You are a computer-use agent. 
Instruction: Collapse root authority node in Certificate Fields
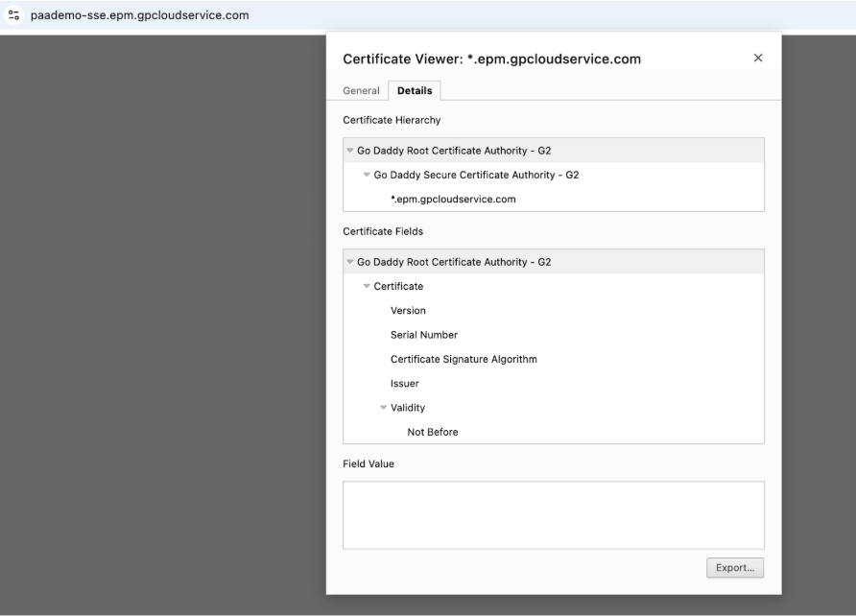(350, 261)
